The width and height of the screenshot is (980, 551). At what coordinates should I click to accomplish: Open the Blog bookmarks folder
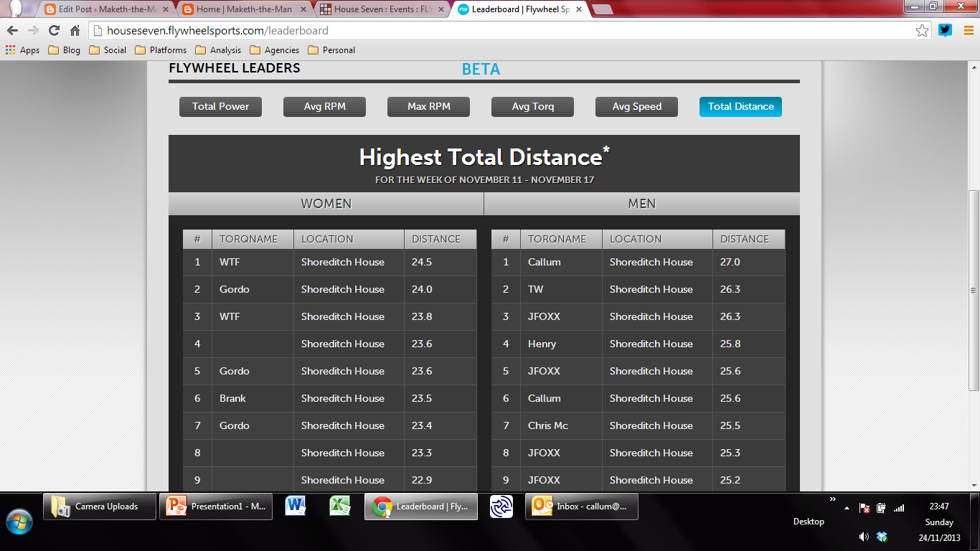click(64, 50)
